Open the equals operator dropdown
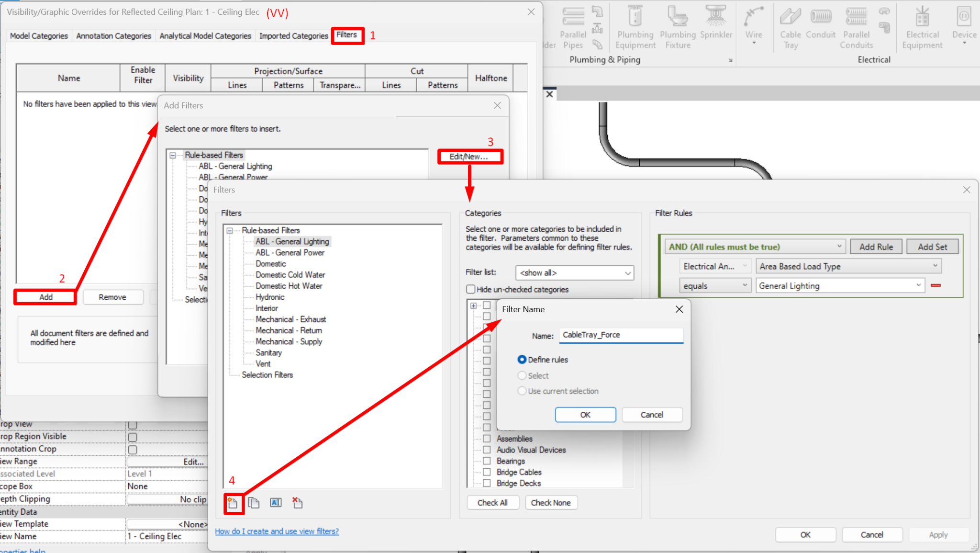Image resolution: width=980 pixels, height=553 pixels. point(715,286)
